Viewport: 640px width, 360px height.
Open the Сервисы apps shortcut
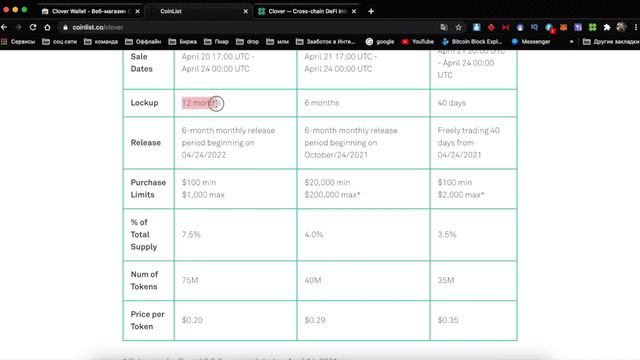coord(18,42)
